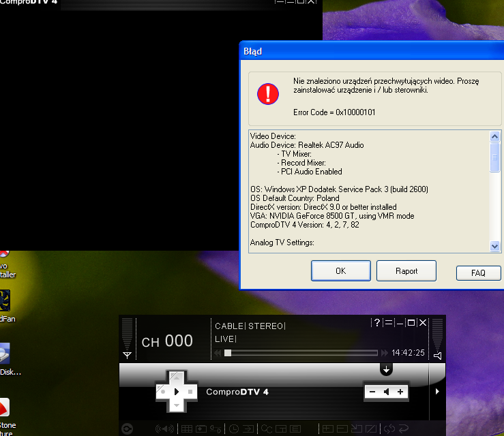Click the help question mark on the control panel
This screenshot has width=504, height=436.
click(377, 322)
